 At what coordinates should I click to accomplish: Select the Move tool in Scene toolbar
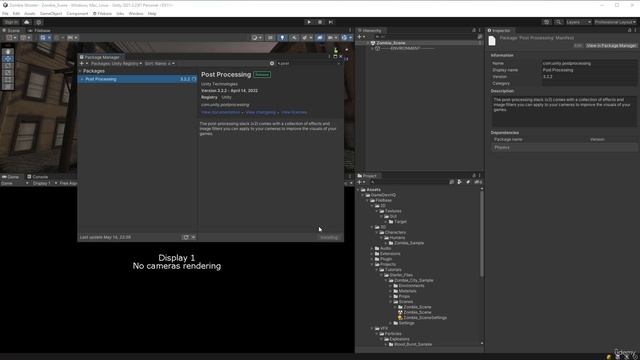tap(8, 59)
